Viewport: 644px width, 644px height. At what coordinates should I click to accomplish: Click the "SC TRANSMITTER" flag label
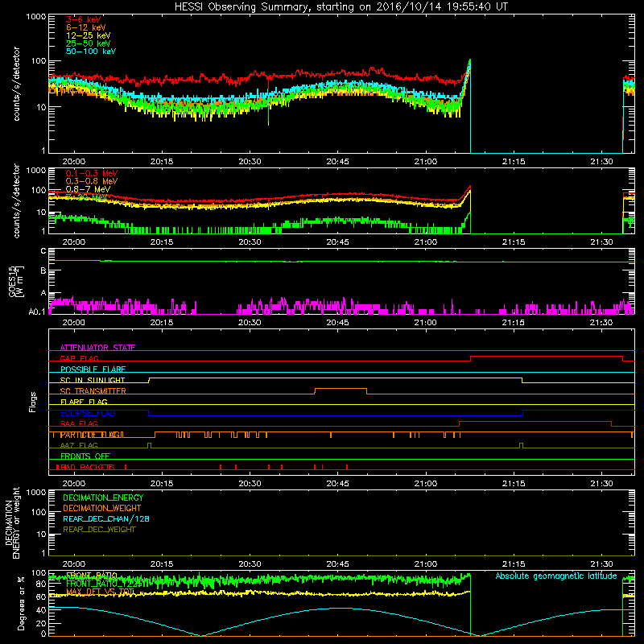click(93, 391)
